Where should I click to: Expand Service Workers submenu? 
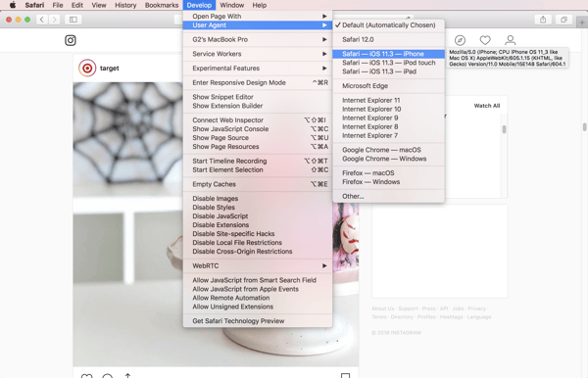pyautogui.click(x=257, y=54)
